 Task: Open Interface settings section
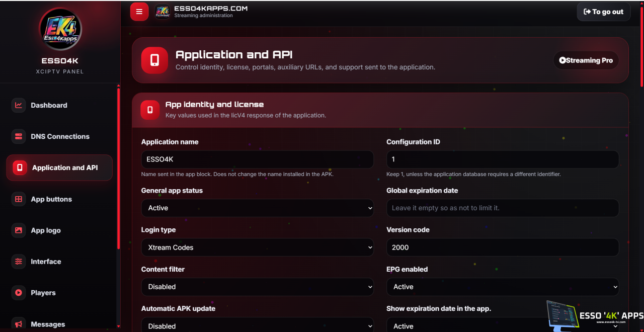tap(59, 262)
